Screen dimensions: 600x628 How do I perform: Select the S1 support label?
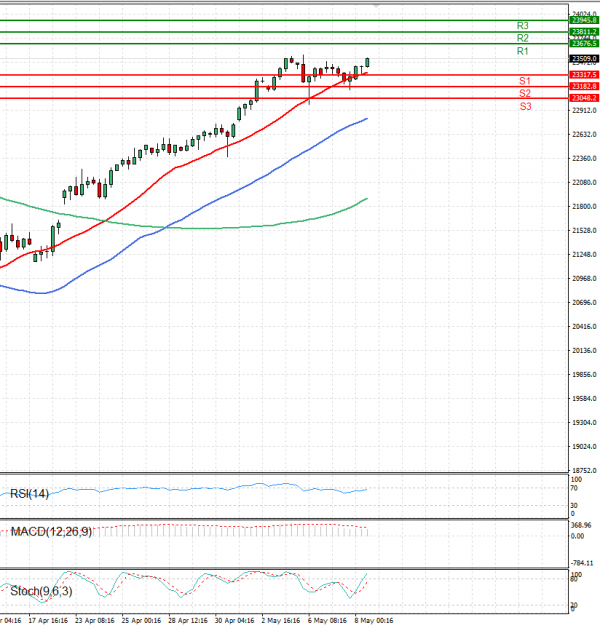[524, 81]
